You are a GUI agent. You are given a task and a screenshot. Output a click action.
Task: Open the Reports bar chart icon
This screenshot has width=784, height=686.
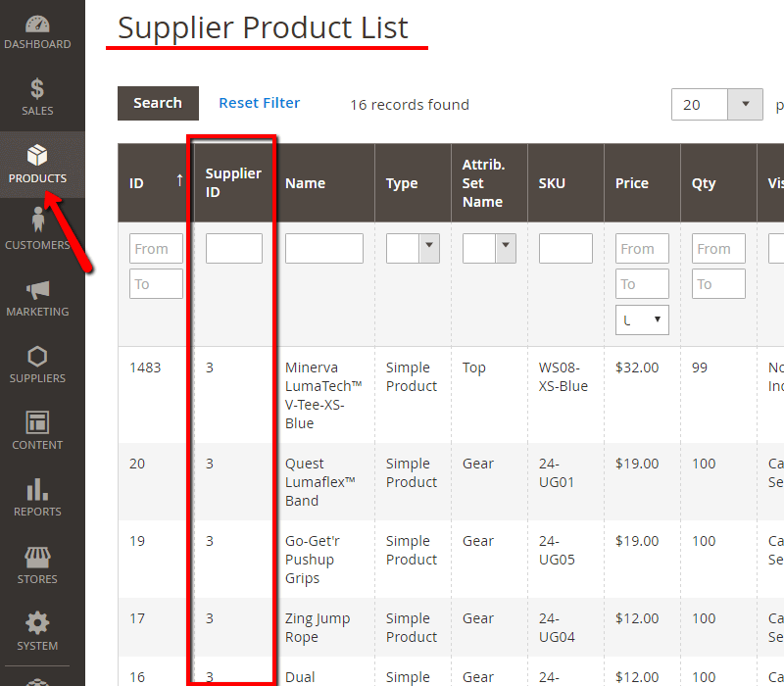tap(37, 490)
